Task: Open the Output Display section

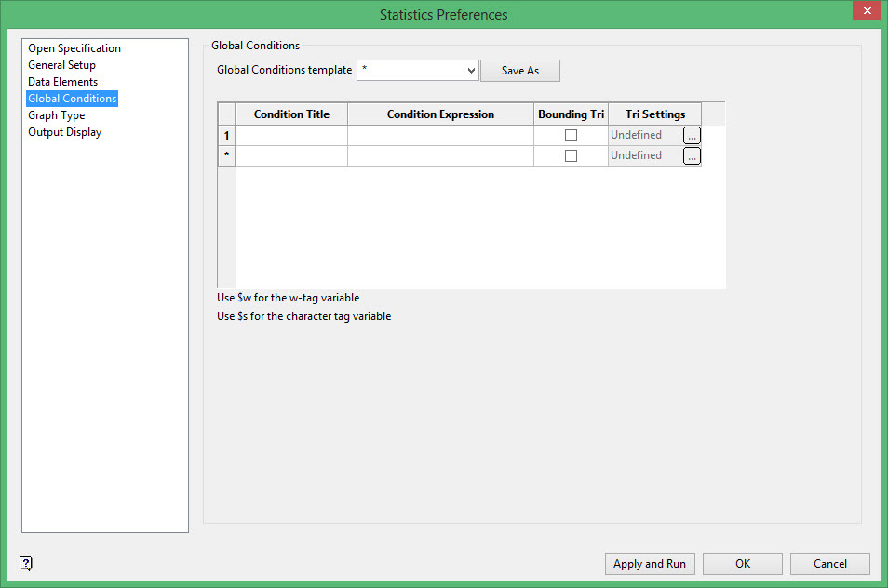Action: point(64,132)
